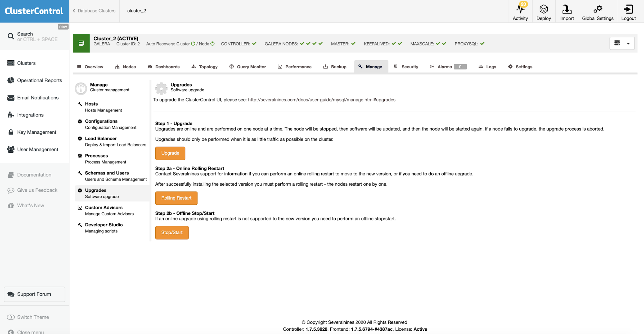This screenshot has height=334, width=644.
Task: Click the Activity notification count badge
Action: (524, 4)
